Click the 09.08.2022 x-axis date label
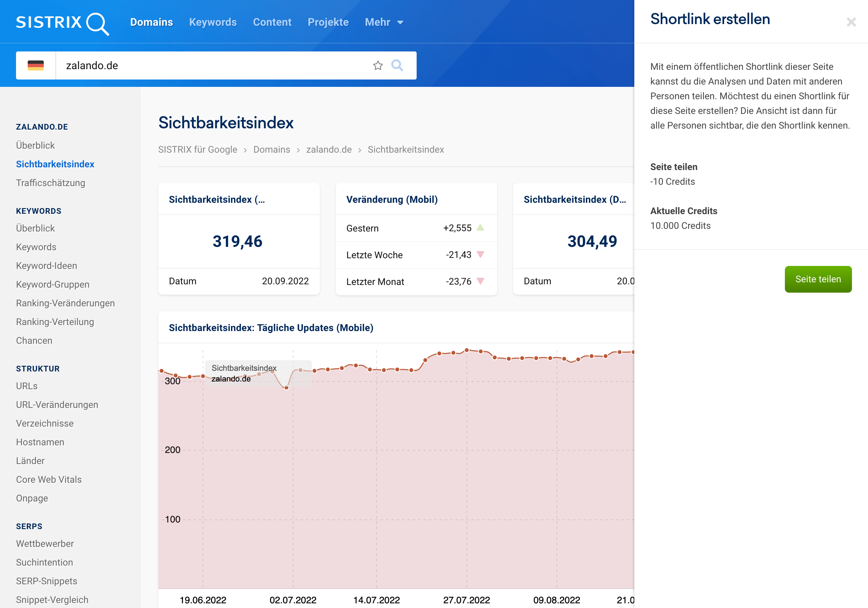Viewport: 868px width, 608px height. click(x=557, y=600)
